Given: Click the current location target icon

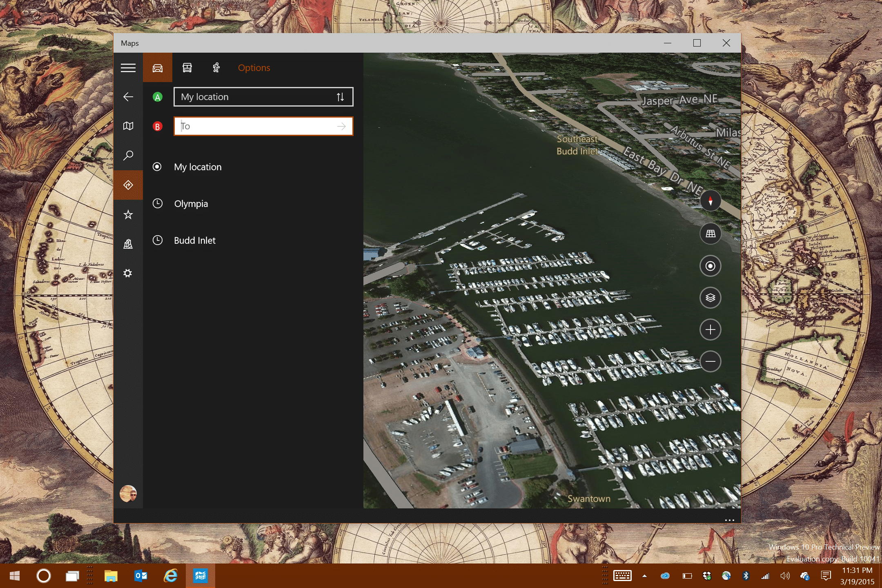Looking at the screenshot, I should tap(711, 265).
